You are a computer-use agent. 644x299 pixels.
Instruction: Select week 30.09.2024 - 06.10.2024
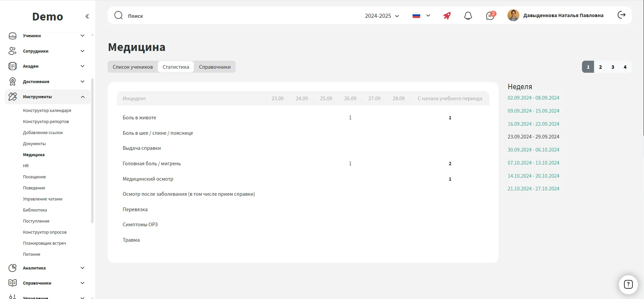(533, 150)
